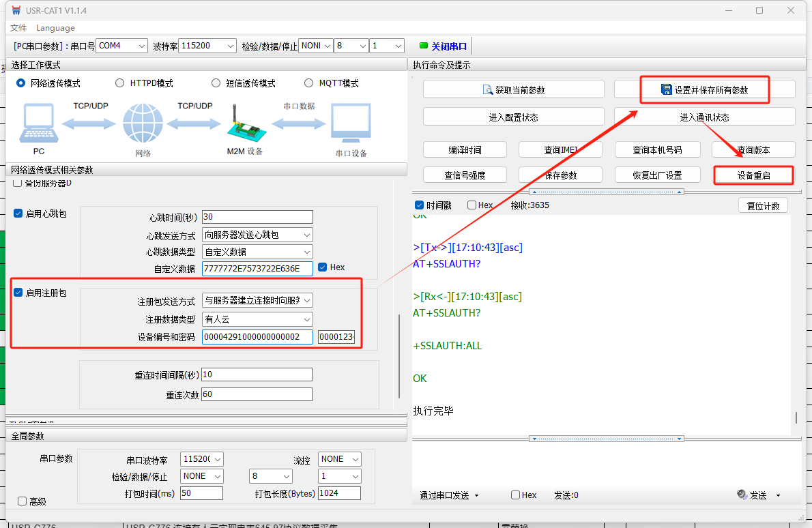Click the M2M device icon in diagram
This screenshot has height=528, width=812.
244,124
